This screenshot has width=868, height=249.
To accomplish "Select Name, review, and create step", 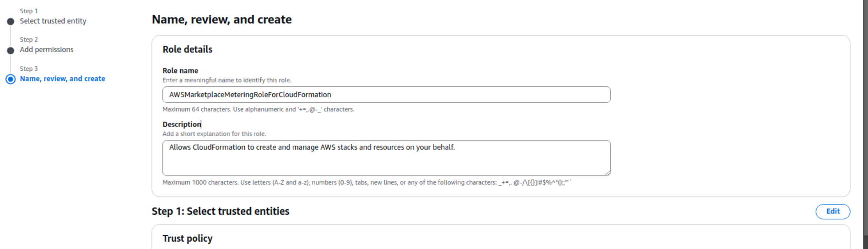I will click(62, 79).
